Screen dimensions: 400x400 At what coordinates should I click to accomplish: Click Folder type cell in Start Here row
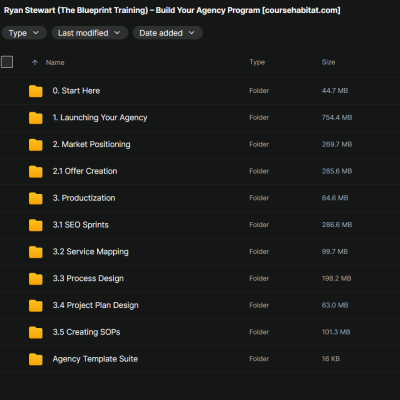click(x=259, y=91)
